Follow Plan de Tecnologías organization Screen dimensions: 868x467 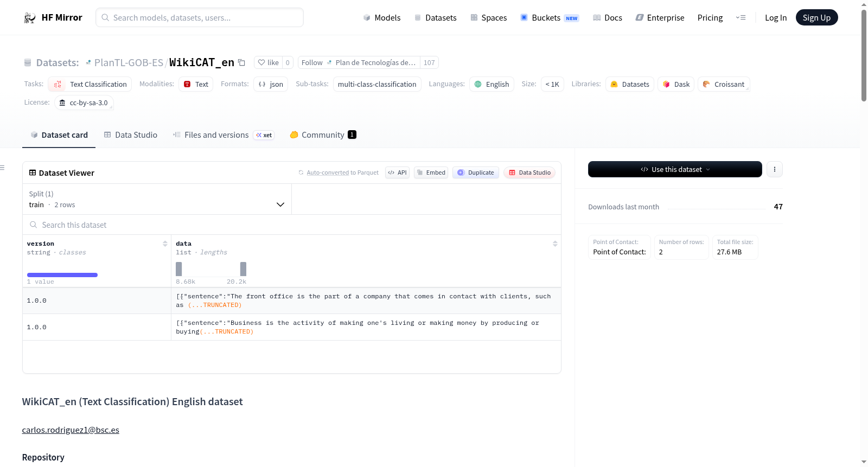coord(359,62)
